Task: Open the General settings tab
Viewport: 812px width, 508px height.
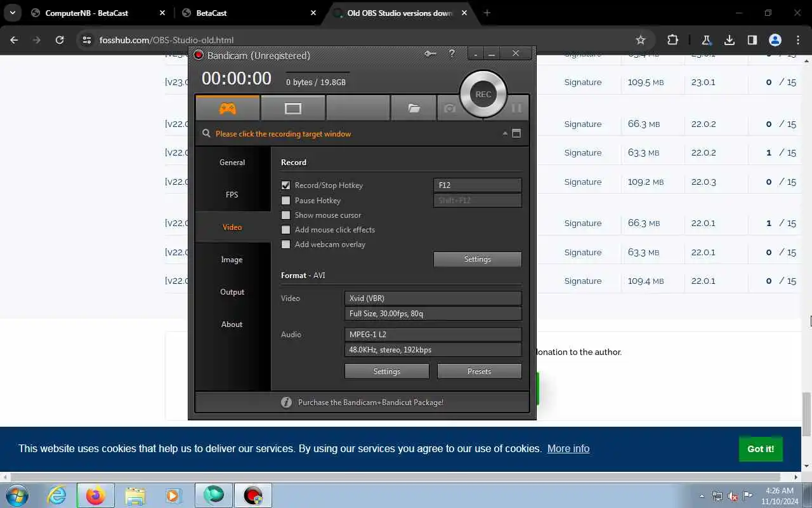Action: click(x=232, y=163)
